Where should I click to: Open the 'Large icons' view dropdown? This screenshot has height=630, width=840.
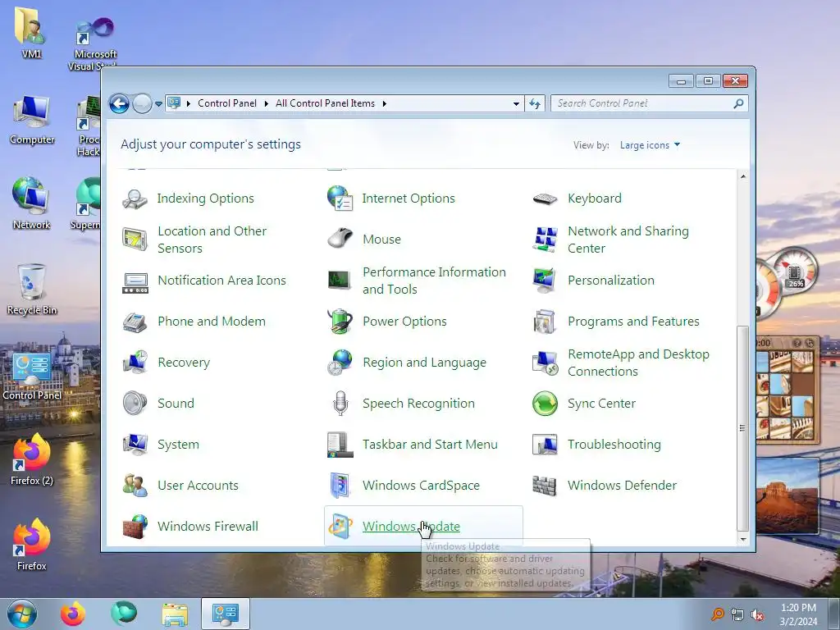pyautogui.click(x=650, y=145)
